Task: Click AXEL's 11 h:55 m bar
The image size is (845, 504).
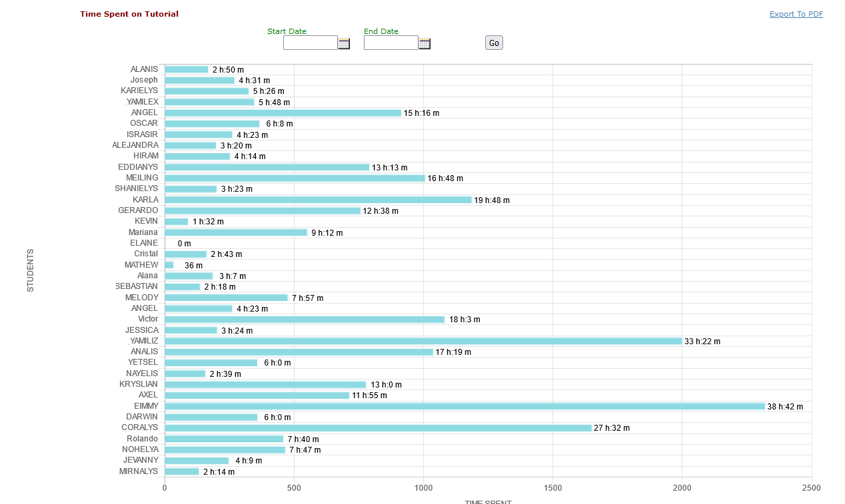Action: tap(257, 395)
